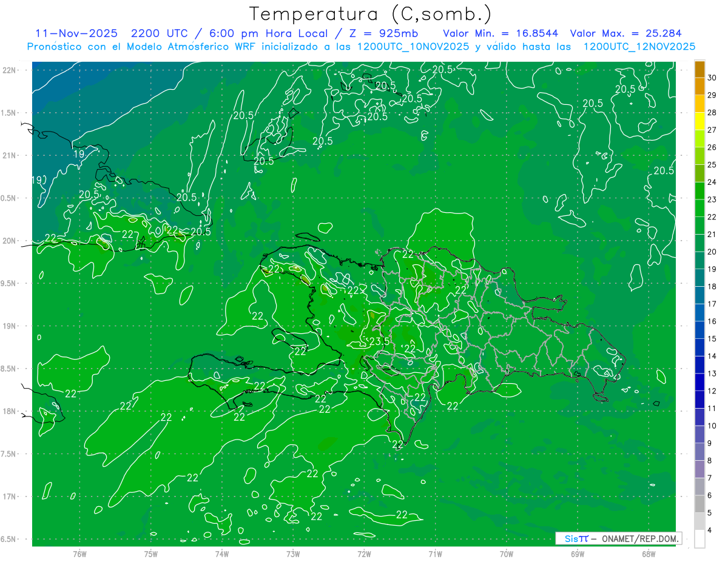Click the purple colorbar segment between 7 and 8
Screen dimensions: 728x562
pos(699,470)
